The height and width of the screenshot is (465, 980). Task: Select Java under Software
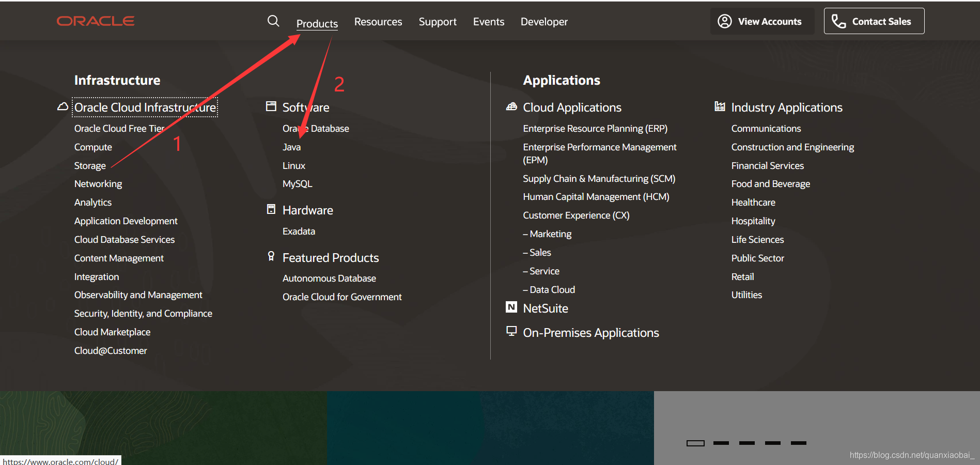pos(292,147)
